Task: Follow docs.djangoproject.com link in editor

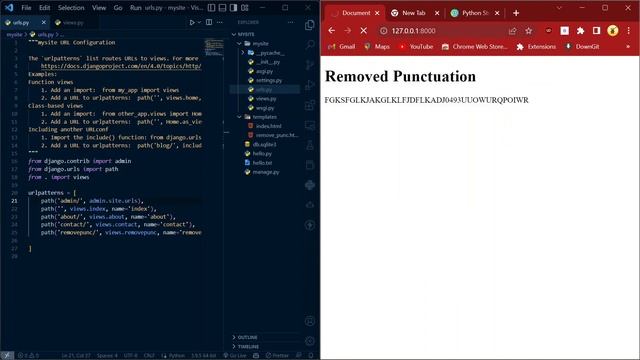Action: click(x=121, y=66)
